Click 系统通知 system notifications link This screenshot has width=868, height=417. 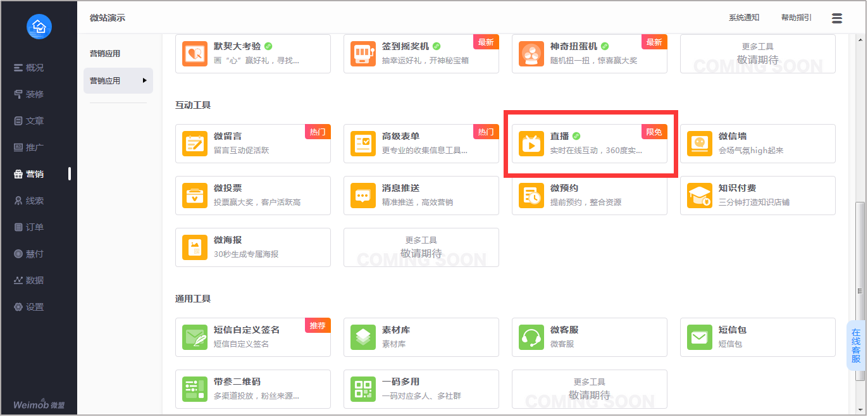pos(743,18)
